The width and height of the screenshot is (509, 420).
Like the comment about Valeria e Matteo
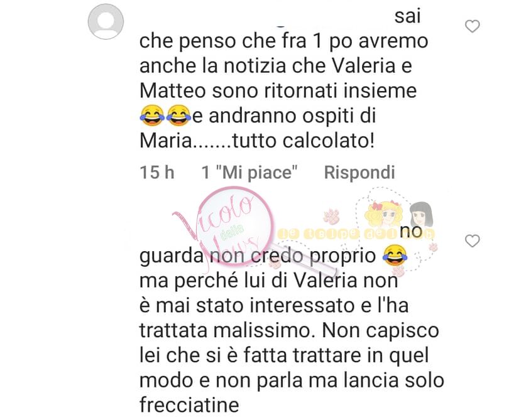[x=473, y=26]
